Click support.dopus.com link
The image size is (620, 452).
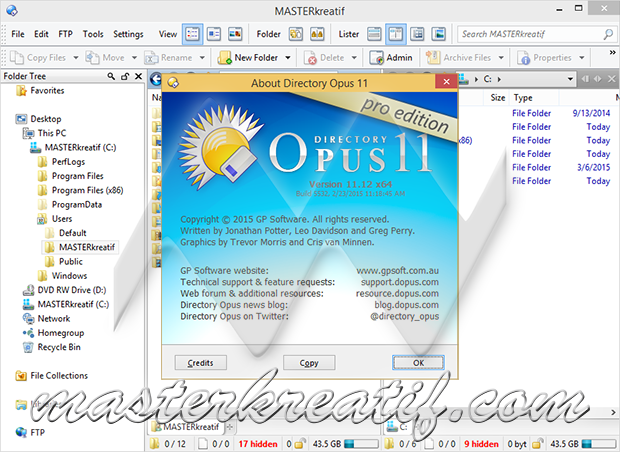pyautogui.click(x=400, y=282)
